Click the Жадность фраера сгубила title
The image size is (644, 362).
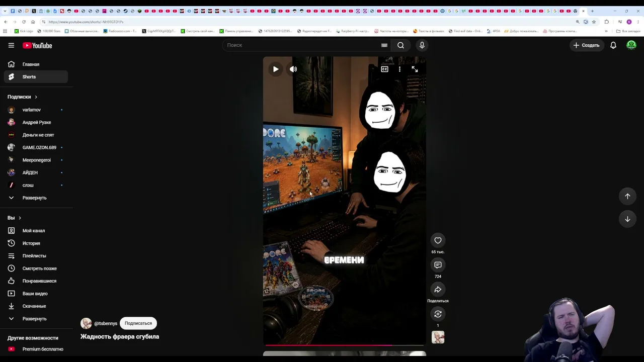[x=120, y=337]
